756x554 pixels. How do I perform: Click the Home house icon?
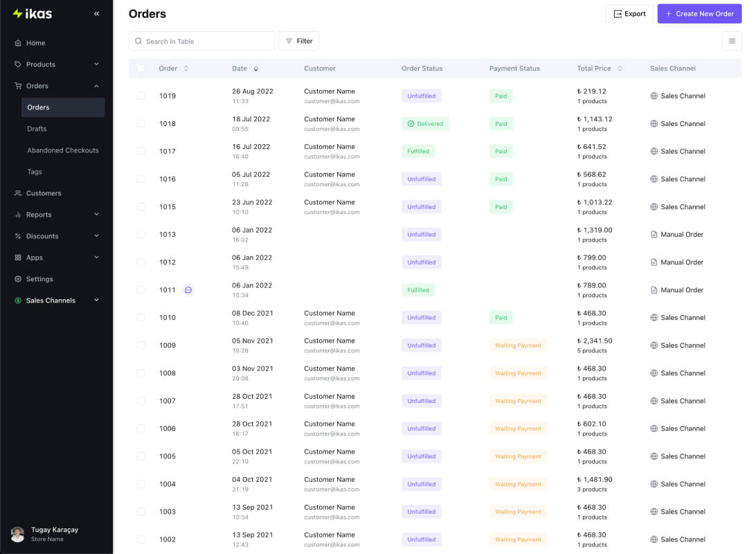(18, 43)
